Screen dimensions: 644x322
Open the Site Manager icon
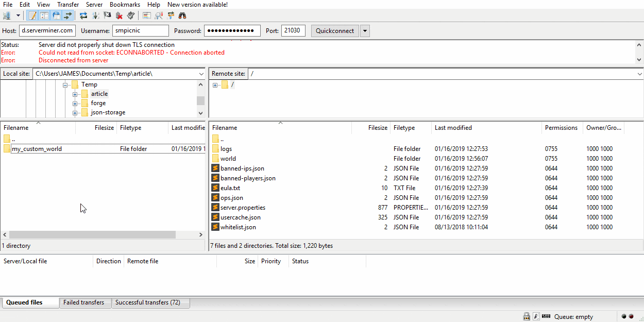[7, 15]
